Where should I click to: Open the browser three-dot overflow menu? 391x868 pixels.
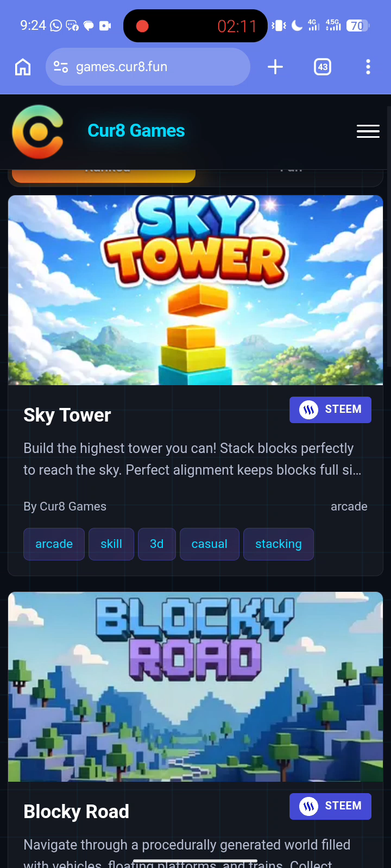click(x=368, y=67)
